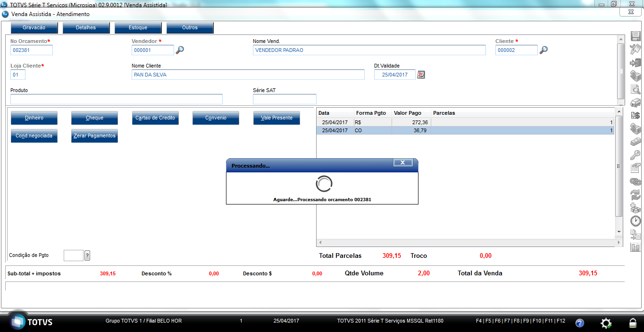Click the header form vertical scrollbar

(621, 71)
